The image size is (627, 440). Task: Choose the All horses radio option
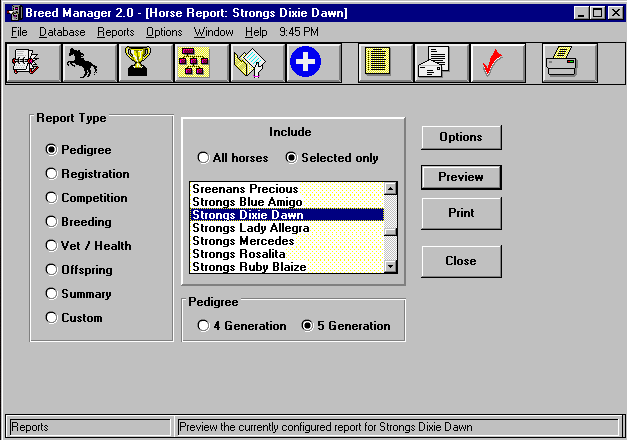click(204, 158)
